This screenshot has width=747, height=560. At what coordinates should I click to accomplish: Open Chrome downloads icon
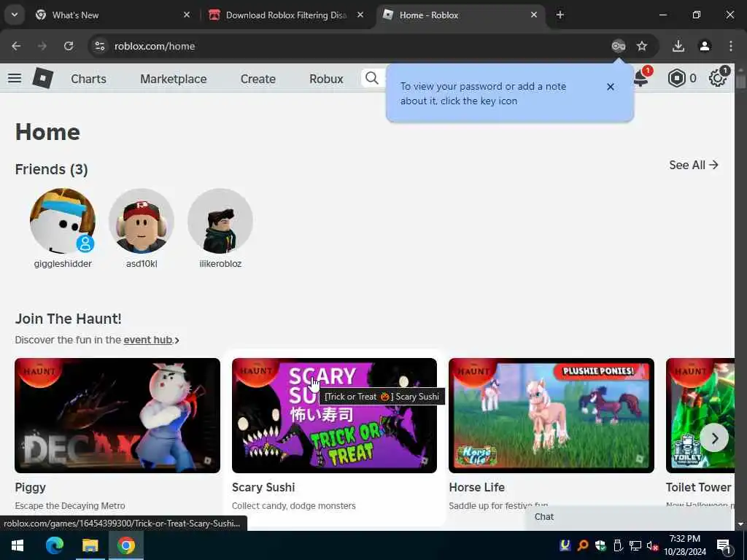[678, 46]
